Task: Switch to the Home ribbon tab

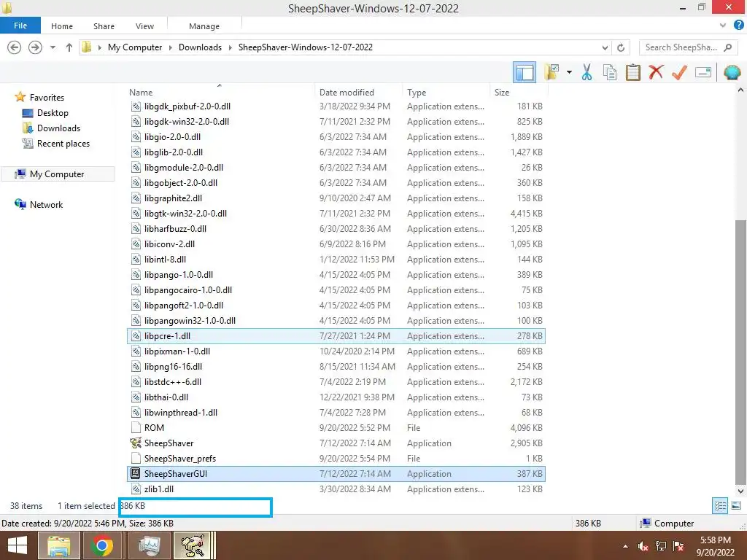Action: coord(62,26)
